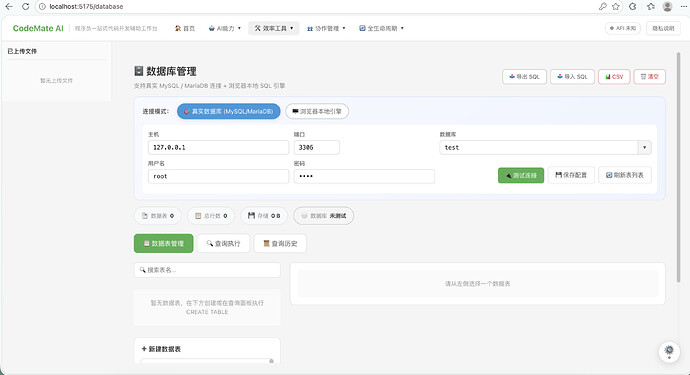Image resolution: width=690 pixels, height=375 pixels.
Task: Click the green 测试连接 test connection button
Action: coord(521,175)
